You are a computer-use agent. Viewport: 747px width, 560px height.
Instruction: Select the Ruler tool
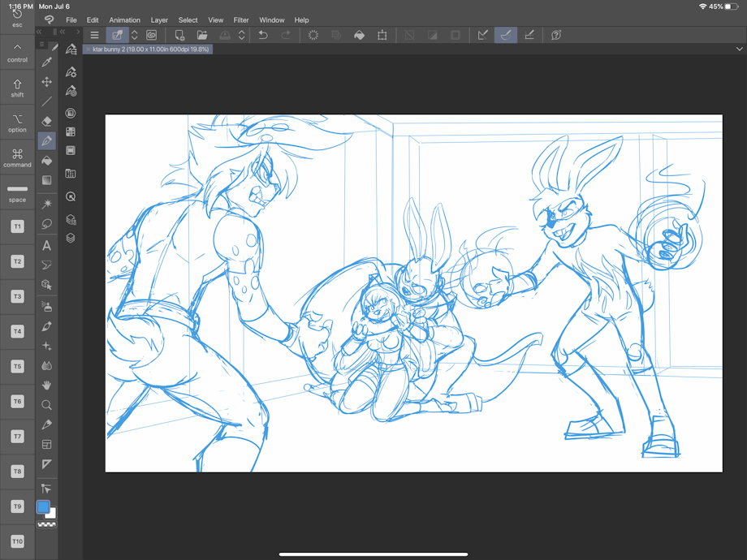(x=47, y=463)
